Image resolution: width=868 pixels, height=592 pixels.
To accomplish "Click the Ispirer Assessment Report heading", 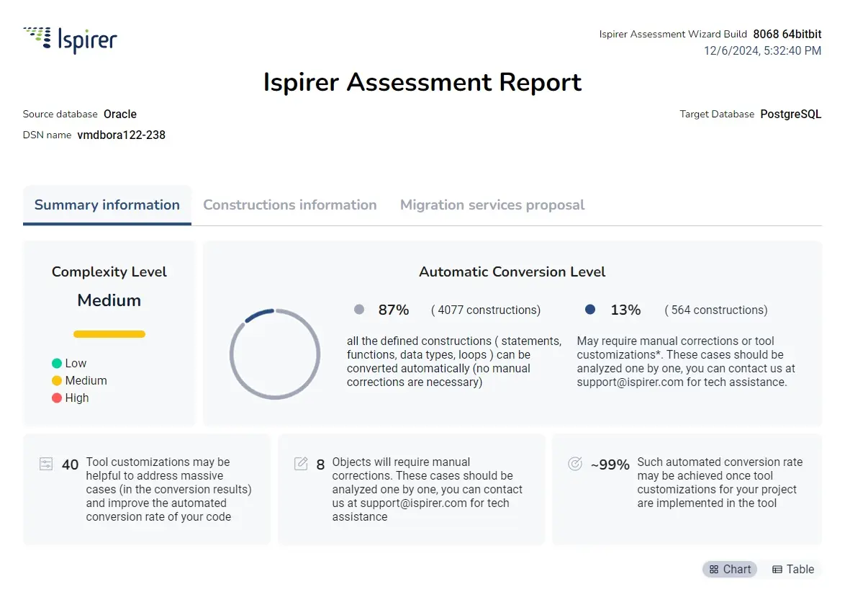I will [x=422, y=82].
